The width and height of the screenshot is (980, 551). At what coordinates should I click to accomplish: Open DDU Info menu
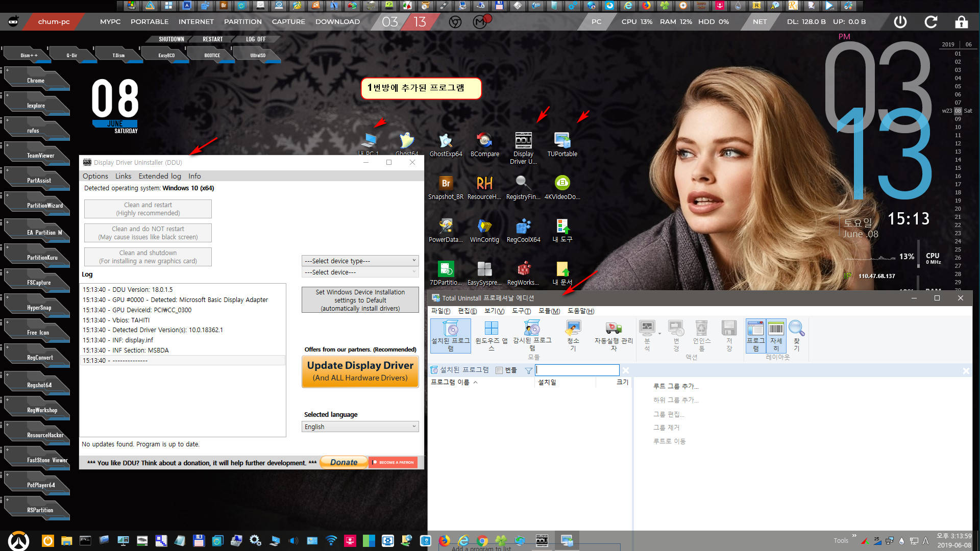(x=194, y=176)
